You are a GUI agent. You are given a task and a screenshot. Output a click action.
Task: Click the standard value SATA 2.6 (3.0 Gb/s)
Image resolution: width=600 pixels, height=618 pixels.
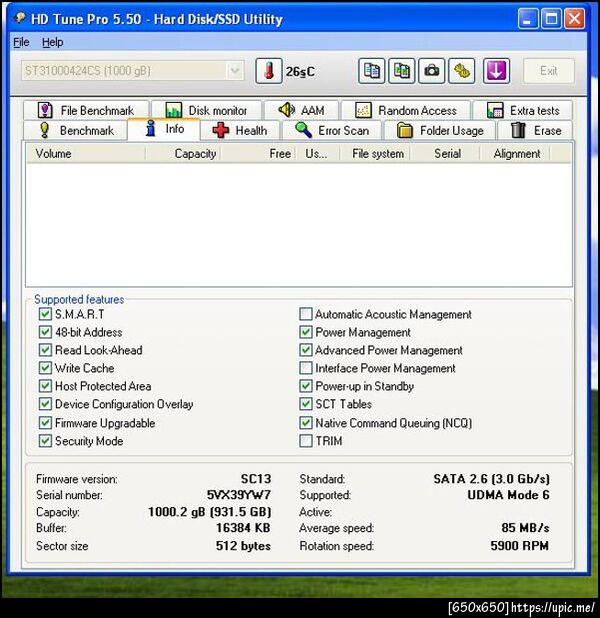(x=491, y=479)
